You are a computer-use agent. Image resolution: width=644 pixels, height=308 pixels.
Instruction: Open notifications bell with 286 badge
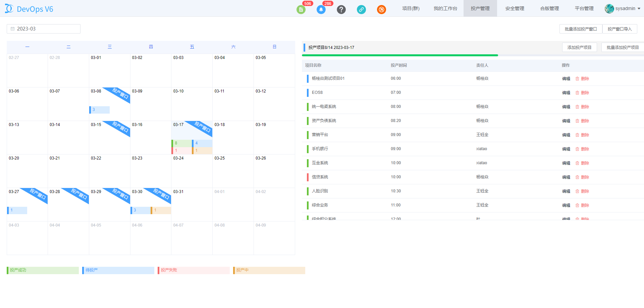point(321,9)
